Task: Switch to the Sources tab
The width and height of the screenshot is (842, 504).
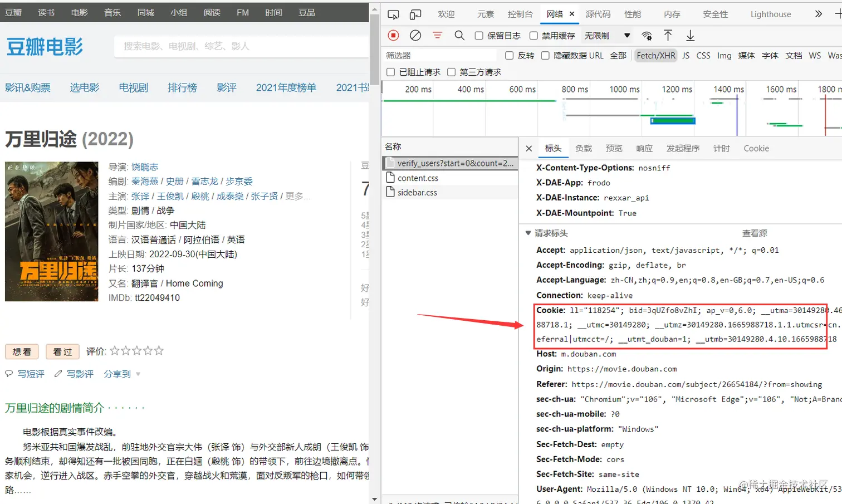Action: tap(598, 14)
